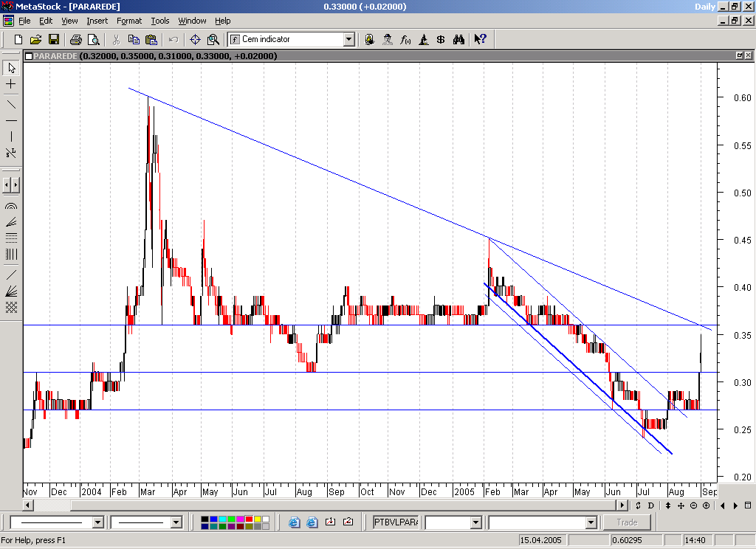Click the Undo arrow icon
Viewport: 756px width, 549px height.
tap(173, 40)
